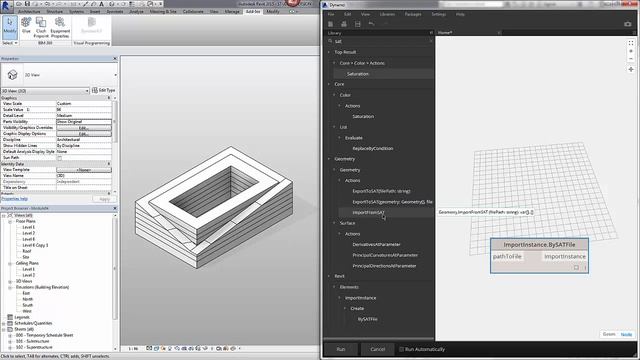The height and width of the screenshot is (360, 640).
Task: Click Edit button for Visibility/Graphics Overrides
Action: click(x=84, y=128)
